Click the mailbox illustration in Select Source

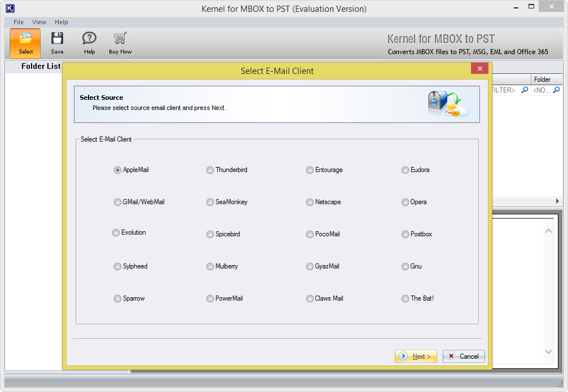(448, 104)
